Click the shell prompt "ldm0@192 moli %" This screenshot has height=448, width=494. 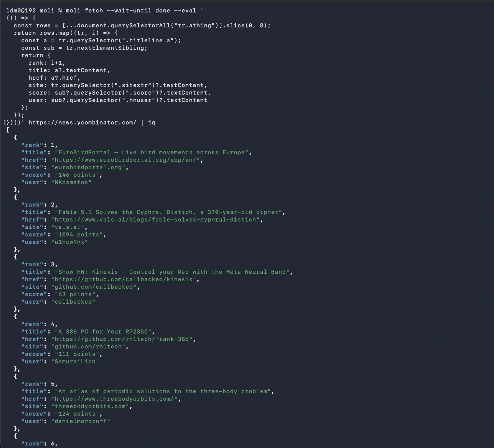click(x=34, y=11)
